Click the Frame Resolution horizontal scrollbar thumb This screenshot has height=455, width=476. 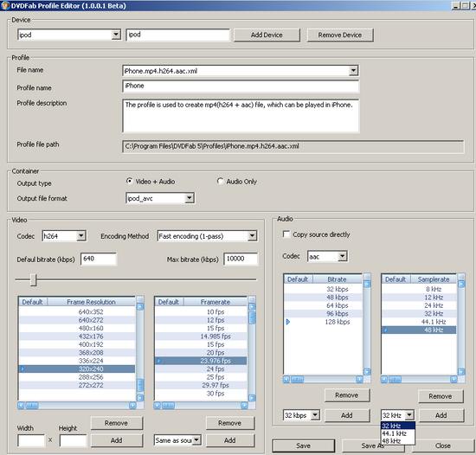tap(32, 406)
